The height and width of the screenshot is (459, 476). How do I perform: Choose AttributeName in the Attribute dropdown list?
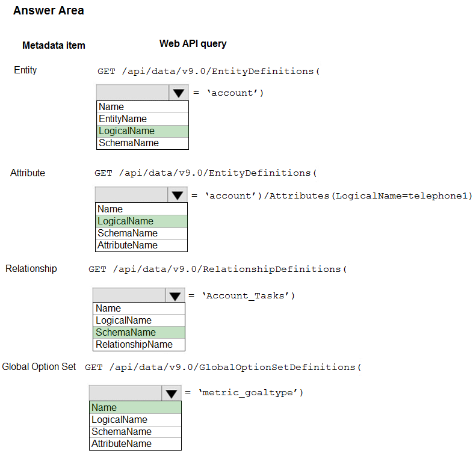[141, 245]
